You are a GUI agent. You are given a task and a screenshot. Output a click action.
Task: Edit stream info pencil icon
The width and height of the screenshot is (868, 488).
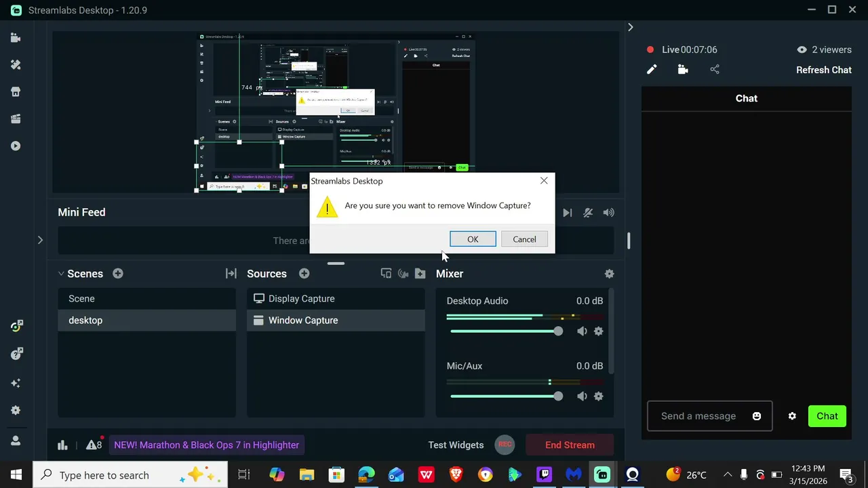tap(652, 70)
